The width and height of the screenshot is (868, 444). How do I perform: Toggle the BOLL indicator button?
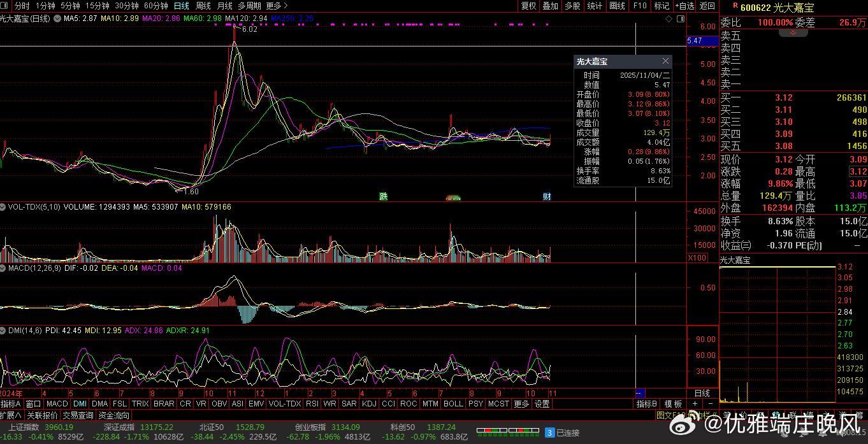click(x=452, y=404)
